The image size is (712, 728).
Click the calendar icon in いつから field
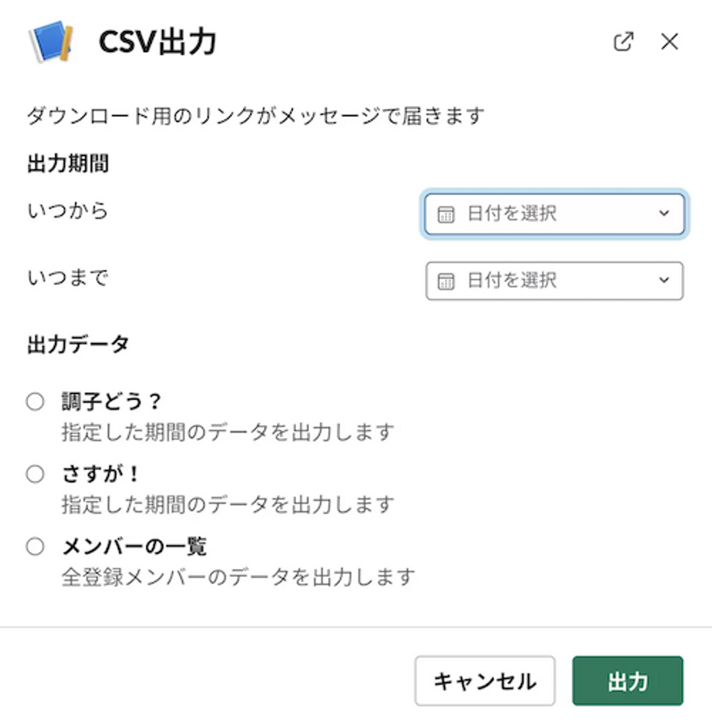click(445, 215)
